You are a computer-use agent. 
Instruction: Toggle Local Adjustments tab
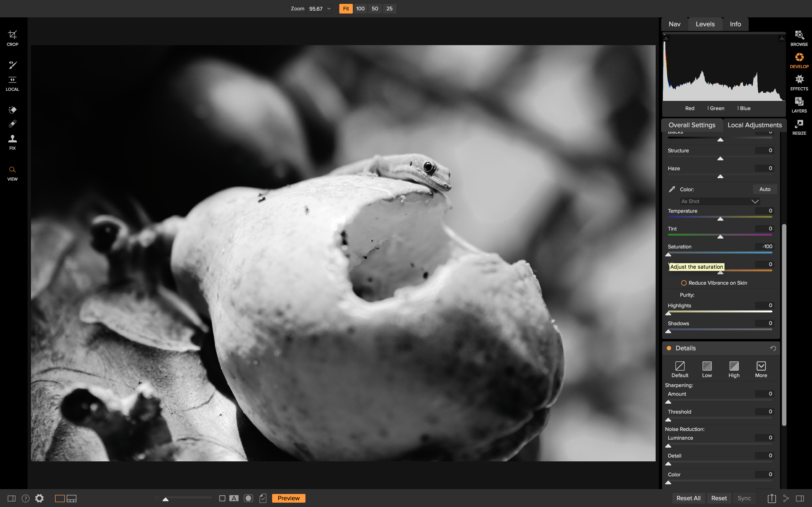tap(754, 124)
